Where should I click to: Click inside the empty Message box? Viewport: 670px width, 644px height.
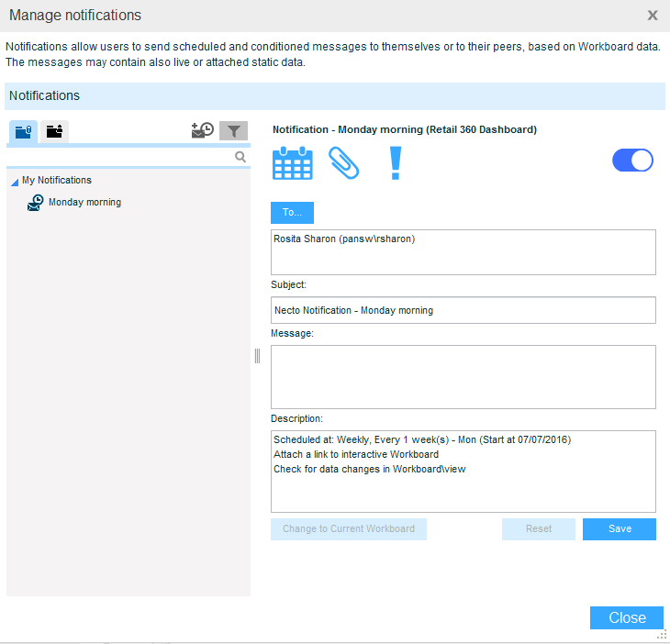[463, 376]
